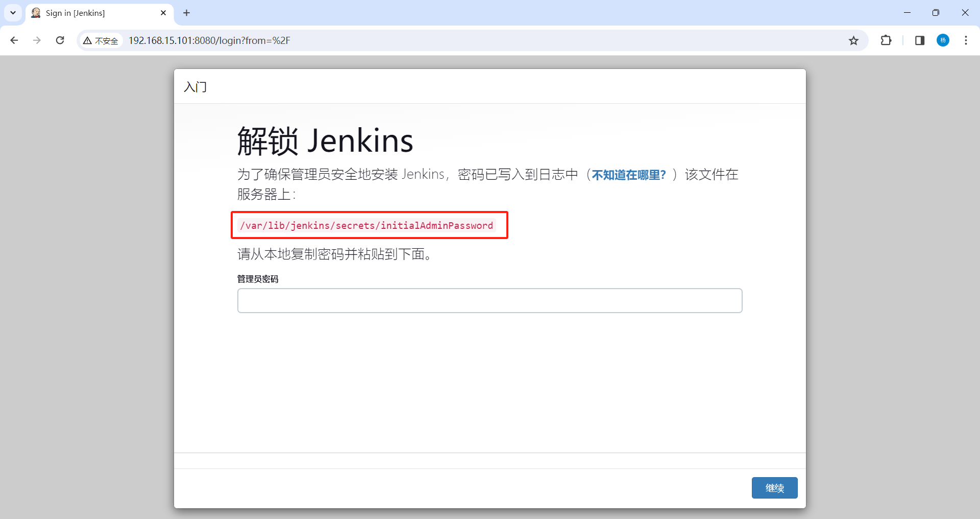Expand the tab search dropdown arrow
Image resolution: width=980 pixels, height=519 pixels.
click(x=13, y=13)
